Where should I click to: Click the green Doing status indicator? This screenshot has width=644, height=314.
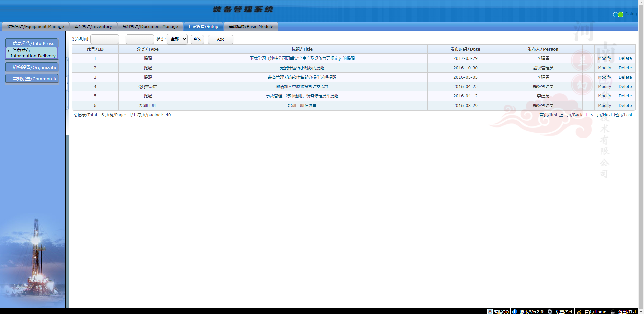(621, 15)
